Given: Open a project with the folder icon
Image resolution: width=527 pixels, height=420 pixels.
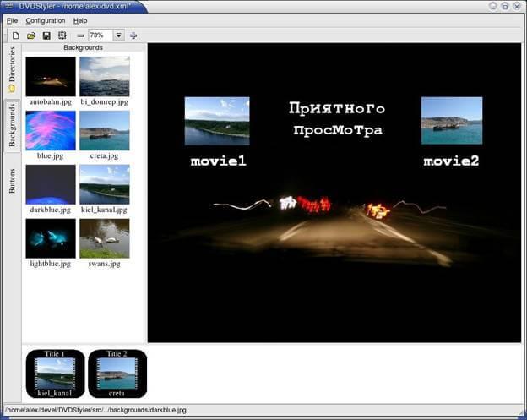Looking at the screenshot, I should pos(31,35).
